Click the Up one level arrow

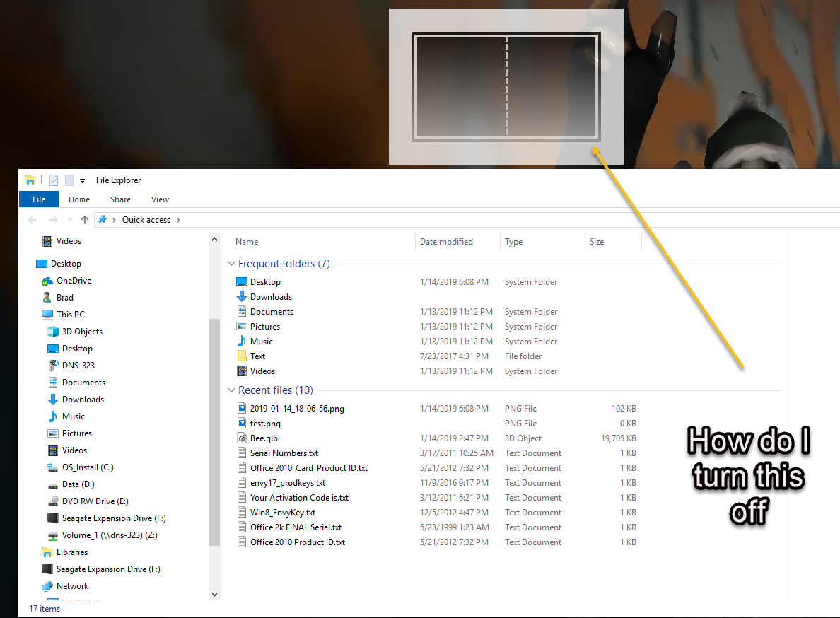[85, 220]
